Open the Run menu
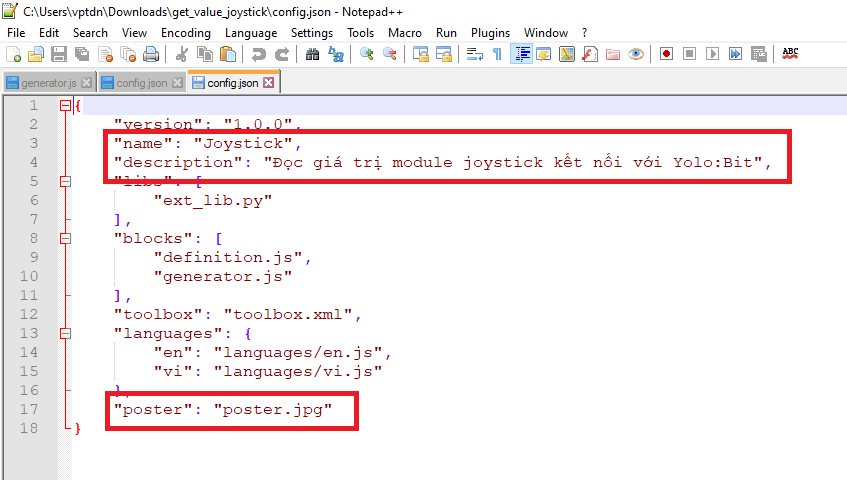 pyautogui.click(x=446, y=33)
